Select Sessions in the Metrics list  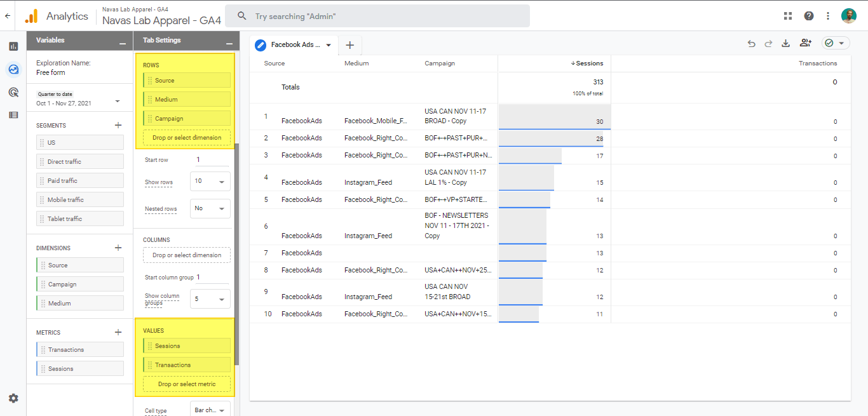point(80,369)
